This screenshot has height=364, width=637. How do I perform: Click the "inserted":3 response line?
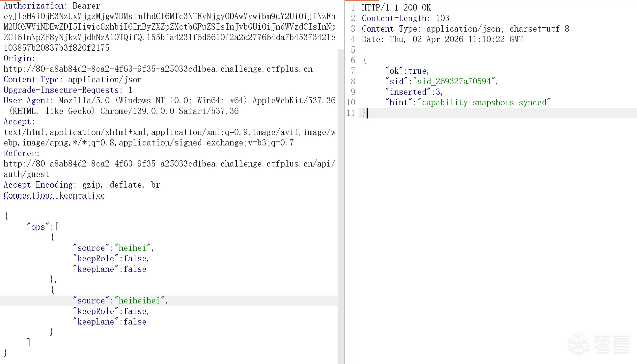[x=414, y=92]
